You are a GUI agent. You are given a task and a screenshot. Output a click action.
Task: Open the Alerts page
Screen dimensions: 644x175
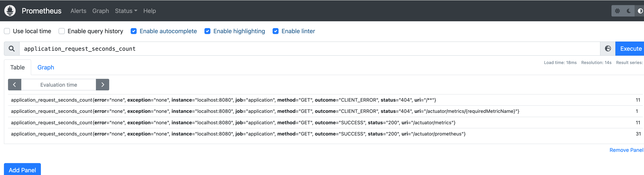78,11
